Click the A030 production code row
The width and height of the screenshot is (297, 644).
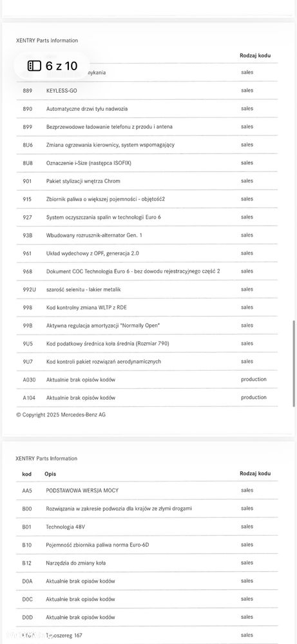(147, 380)
